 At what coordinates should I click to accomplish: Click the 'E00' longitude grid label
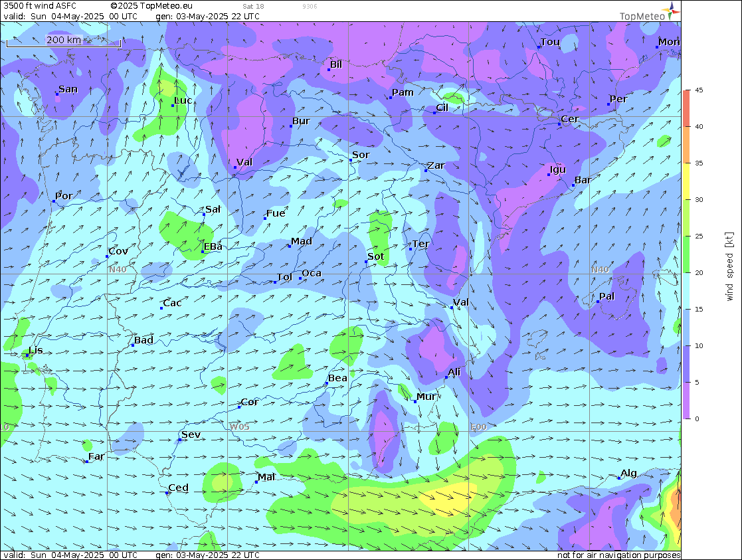pyautogui.click(x=479, y=427)
